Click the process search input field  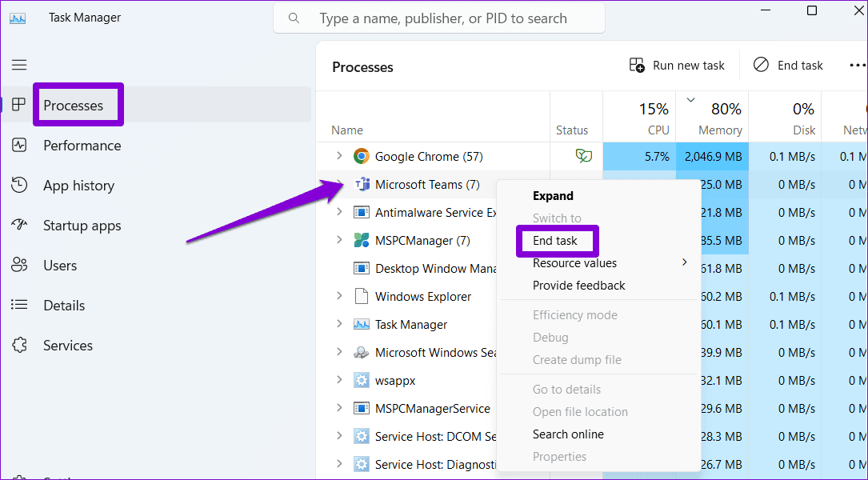[448, 18]
